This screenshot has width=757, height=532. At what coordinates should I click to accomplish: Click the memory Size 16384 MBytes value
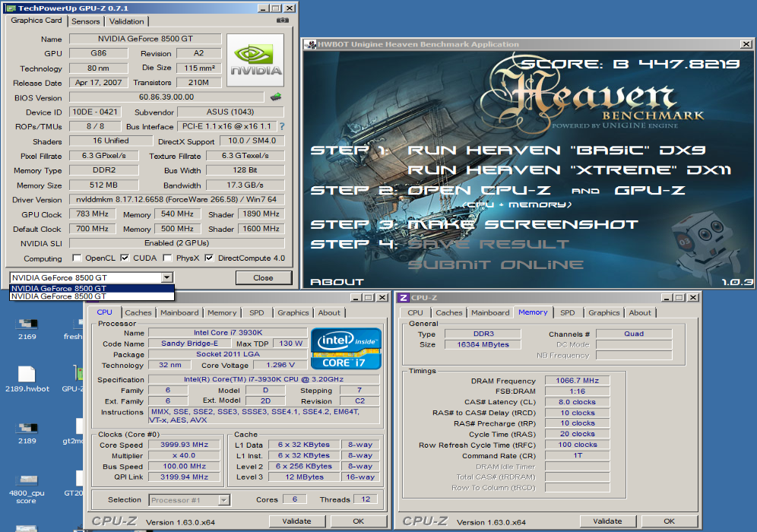[483, 344]
